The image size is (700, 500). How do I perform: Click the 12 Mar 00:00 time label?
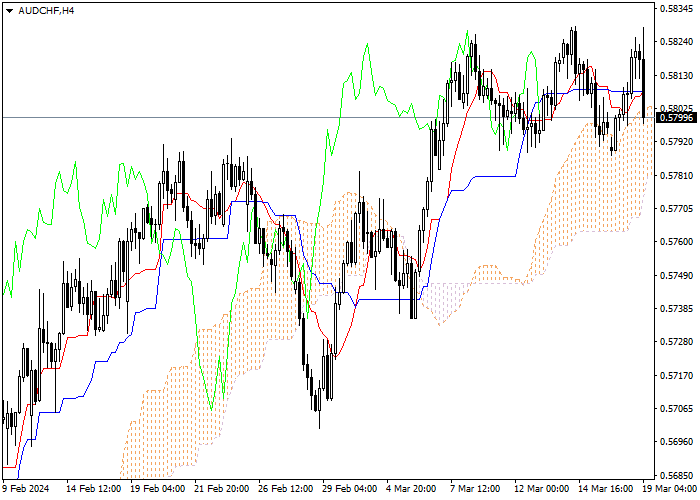pyautogui.click(x=542, y=489)
